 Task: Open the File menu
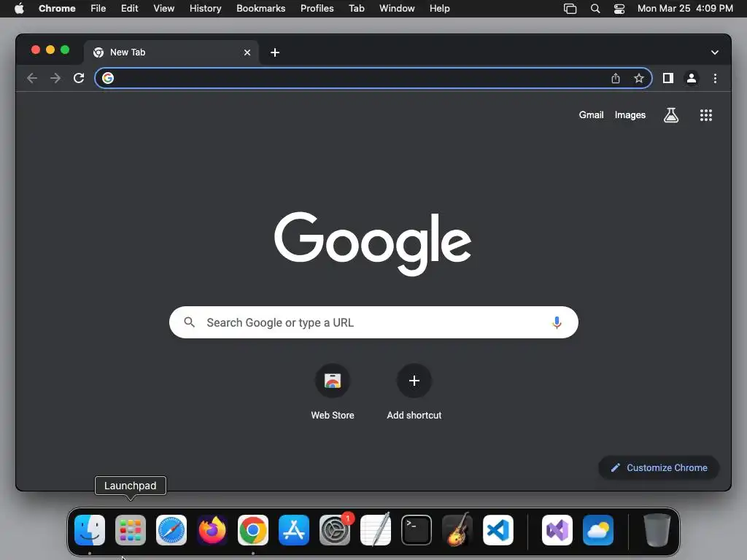coord(98,9)
